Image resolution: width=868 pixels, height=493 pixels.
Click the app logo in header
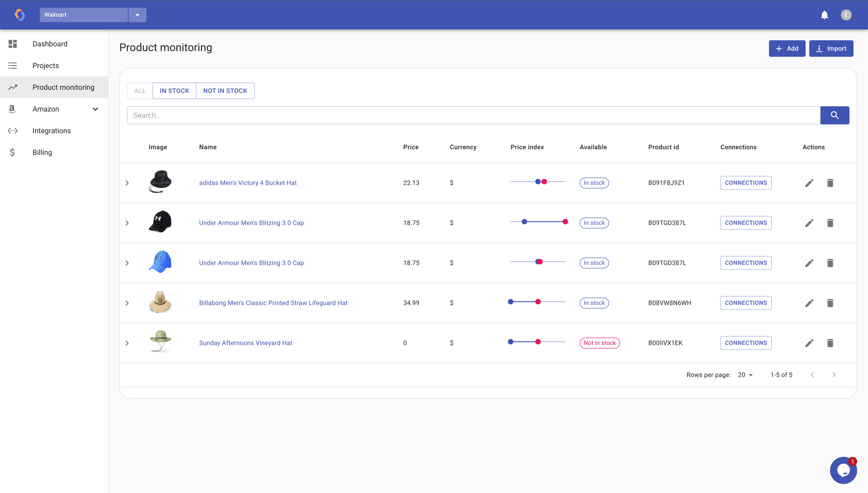[20, 15]
